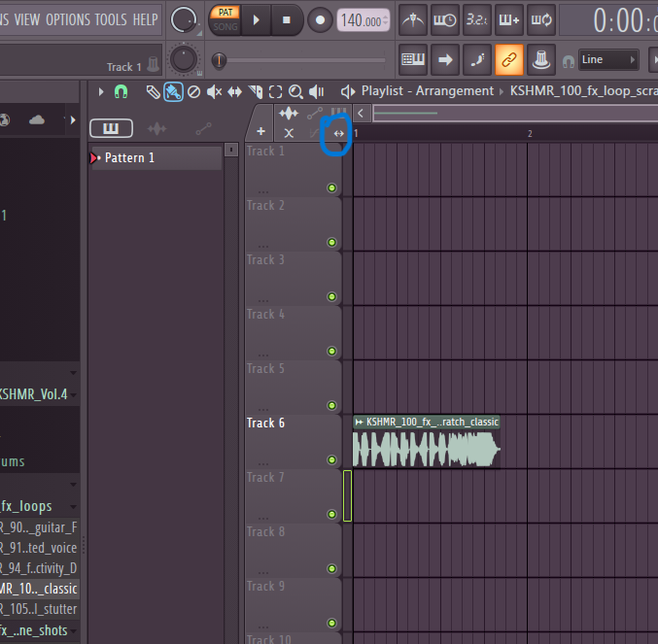Switch to SONG mode

225,27
